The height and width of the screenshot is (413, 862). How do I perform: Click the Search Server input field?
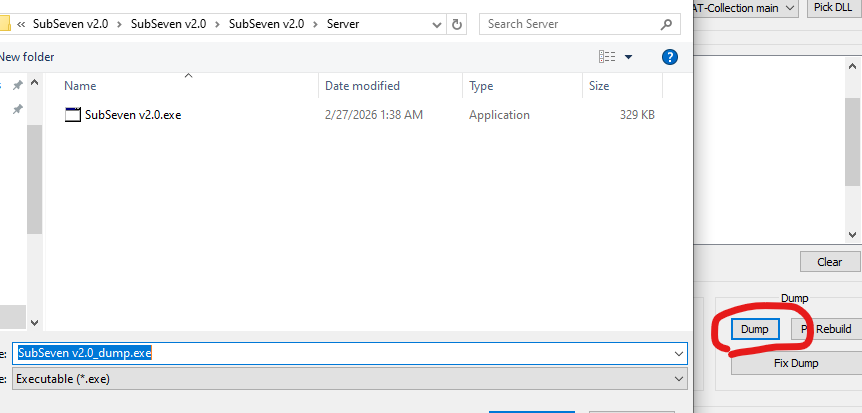(x=565, y=24)
